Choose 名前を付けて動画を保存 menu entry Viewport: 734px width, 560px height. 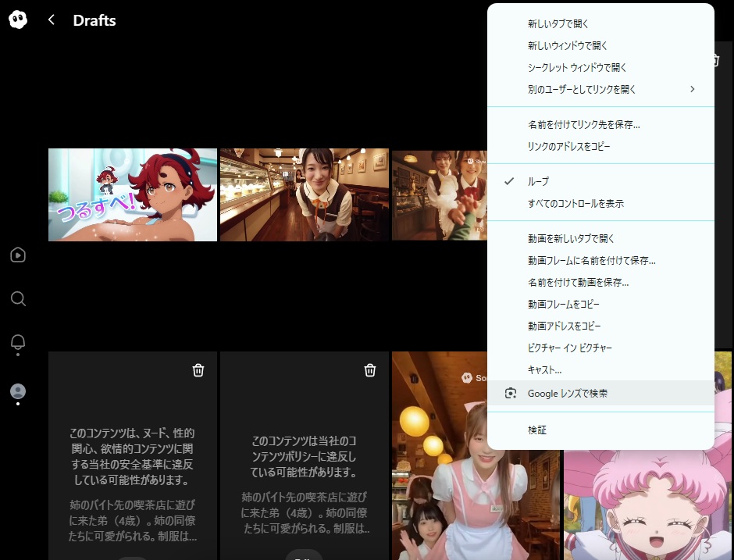(578, 282)
